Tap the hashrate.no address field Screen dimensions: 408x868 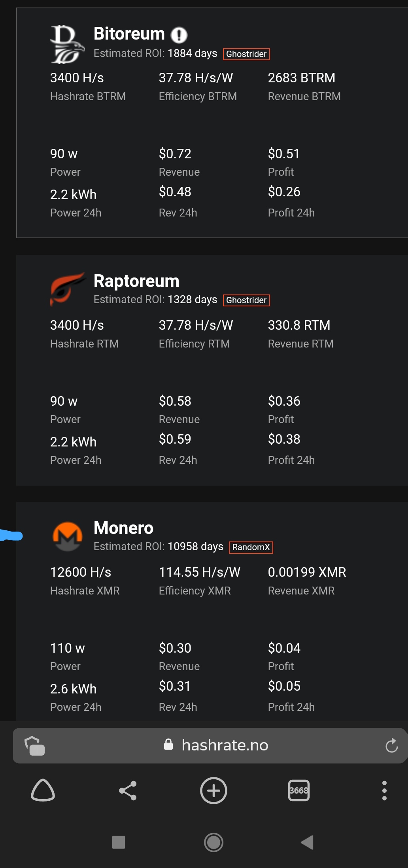pos(210,745)
